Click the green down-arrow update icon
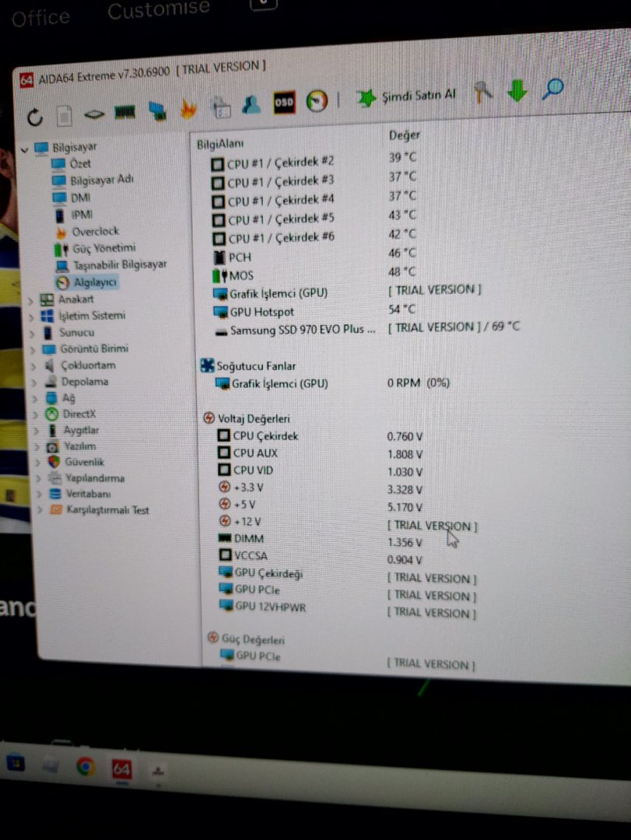631x840 pixels. [x=517, y=90]
